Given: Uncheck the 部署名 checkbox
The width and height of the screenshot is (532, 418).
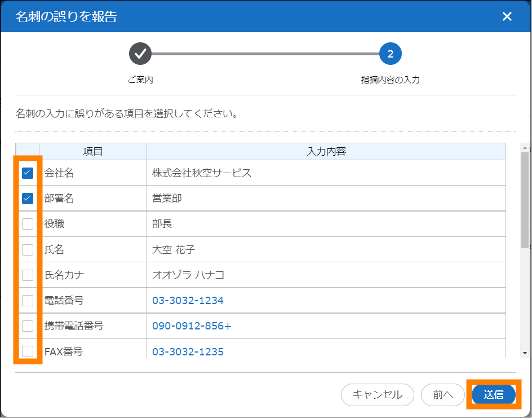Looking at the screenshot, I should click(28, 199).
